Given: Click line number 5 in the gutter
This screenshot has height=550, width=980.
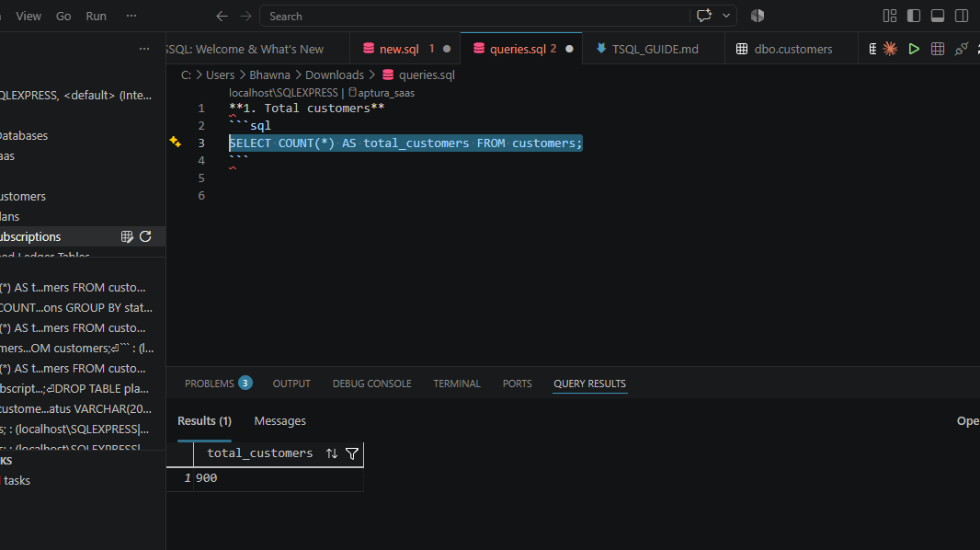Looking at the screenshot, I should click(201, 178).
